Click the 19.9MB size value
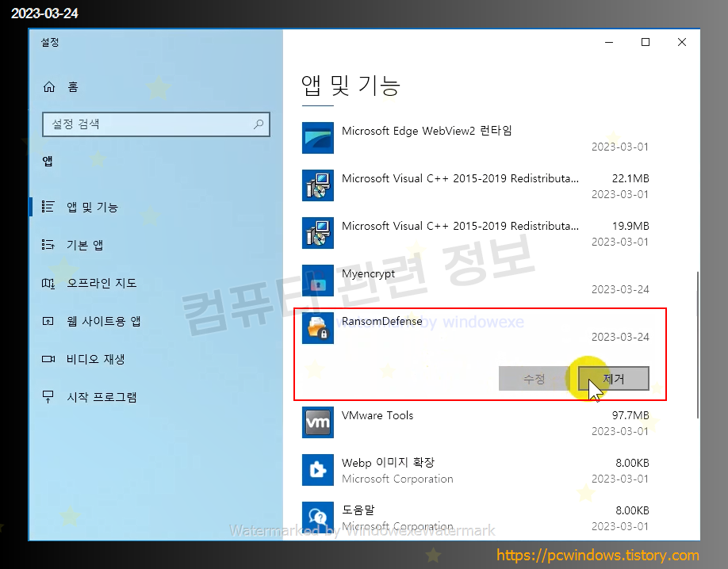The height and width of the screenshot is (569, 728). tap(630, 226)
